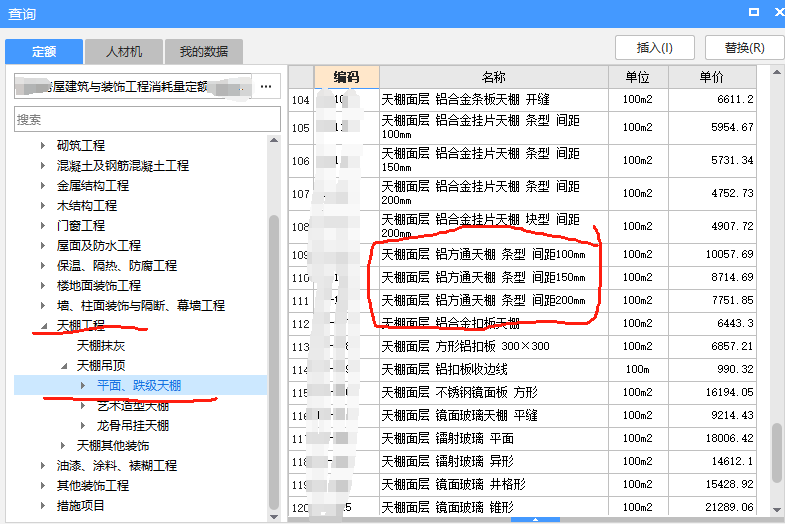Viewport: 785px width, 524px height.
Task: Click the tree panel scroll down arrow
Action: 274,516
